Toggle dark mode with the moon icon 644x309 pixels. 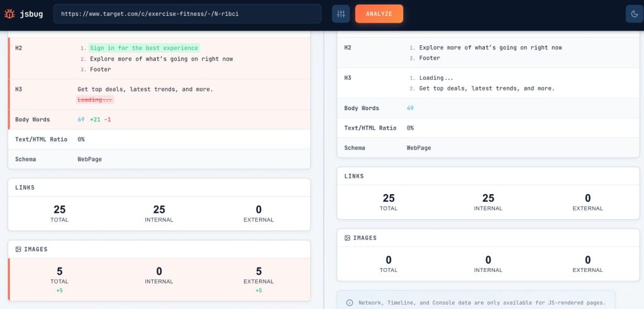tap(631, 14)
